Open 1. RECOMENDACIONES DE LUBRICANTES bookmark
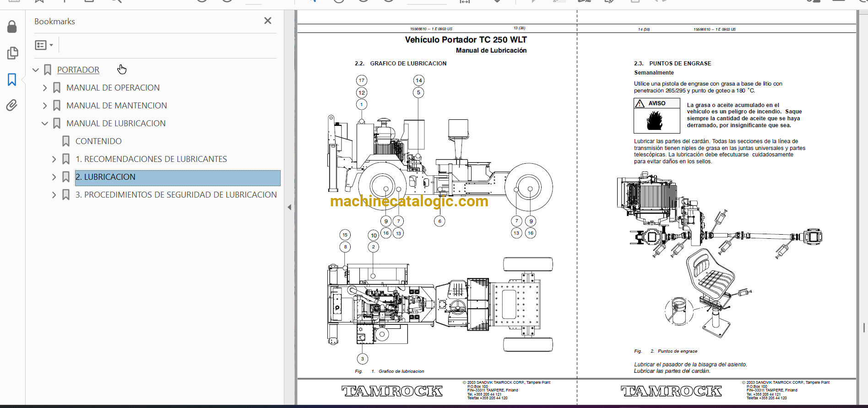Image resolution: width=868 pixels, height=408 pixels. pyautogui.click(x=151, y=159)
